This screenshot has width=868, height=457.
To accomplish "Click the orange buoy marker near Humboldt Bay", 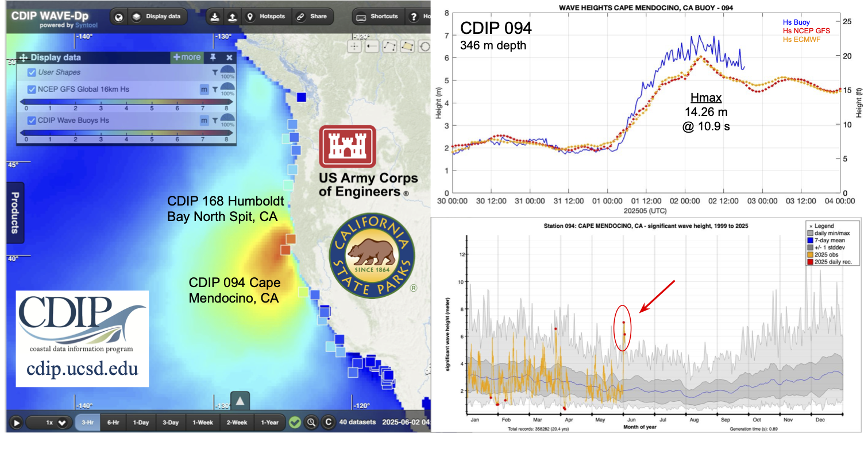I will coord(291,239).
